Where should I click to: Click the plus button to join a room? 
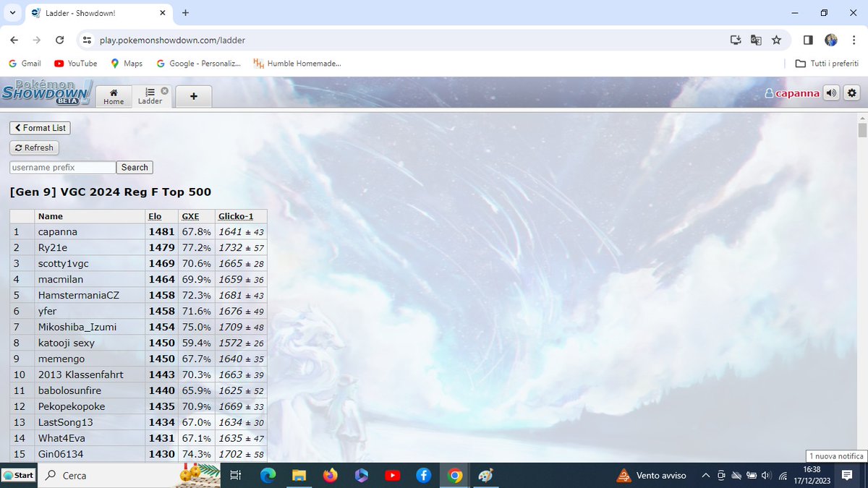(193, 96)
